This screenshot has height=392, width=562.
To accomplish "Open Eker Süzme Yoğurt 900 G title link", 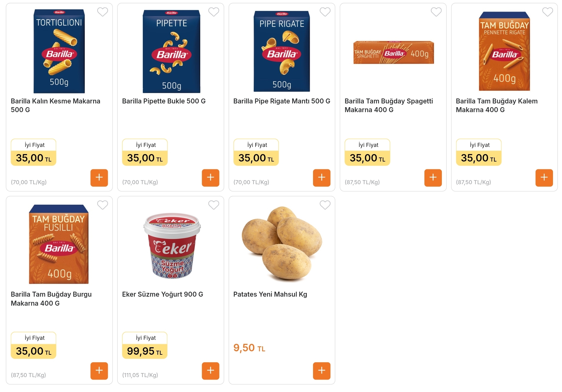I will [162, 294].
